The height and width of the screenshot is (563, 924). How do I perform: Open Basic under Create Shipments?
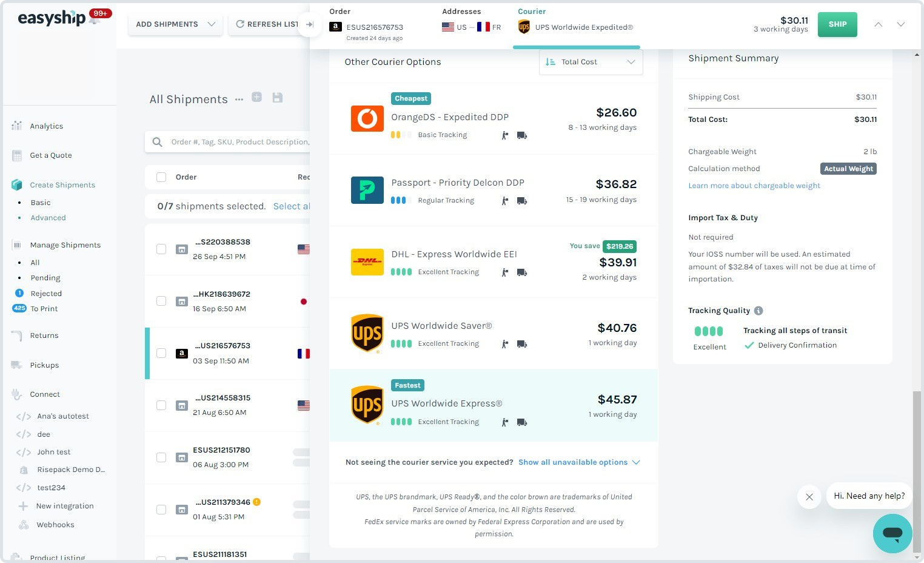tap(41, 203)
